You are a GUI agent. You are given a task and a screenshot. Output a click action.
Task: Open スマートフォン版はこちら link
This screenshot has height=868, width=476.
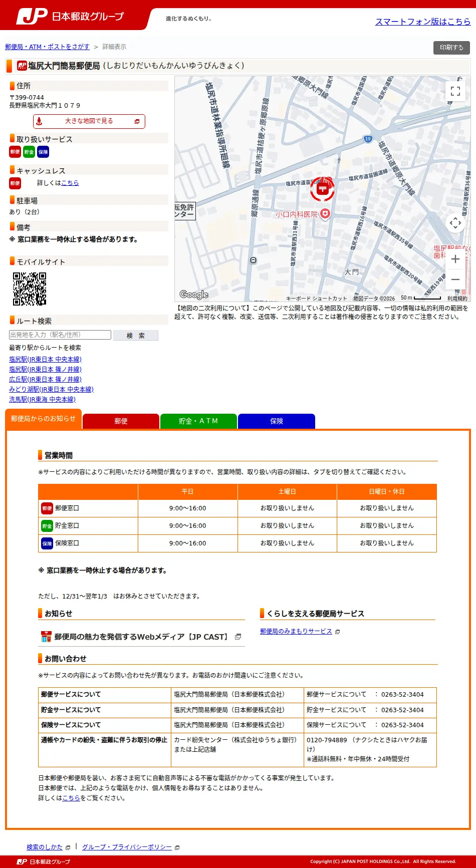coord(423,22)
